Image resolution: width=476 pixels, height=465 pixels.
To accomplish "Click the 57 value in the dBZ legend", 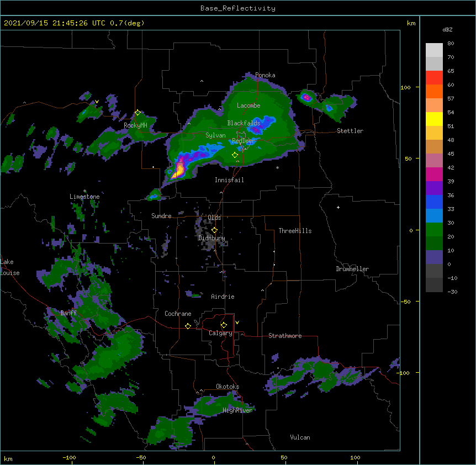I will click(451, 99).
